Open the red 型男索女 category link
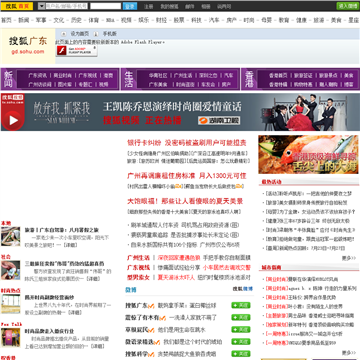The height and width of the screenshot is (360, 360). pos(138,277)
